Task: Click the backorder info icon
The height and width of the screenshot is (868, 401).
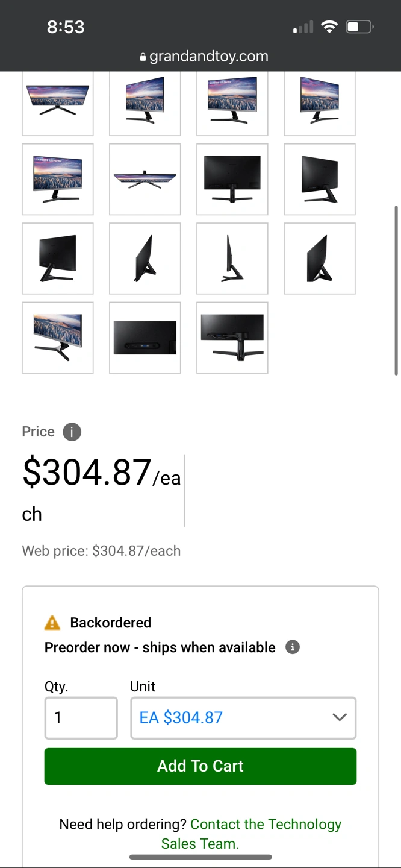Action: point(293,647)
